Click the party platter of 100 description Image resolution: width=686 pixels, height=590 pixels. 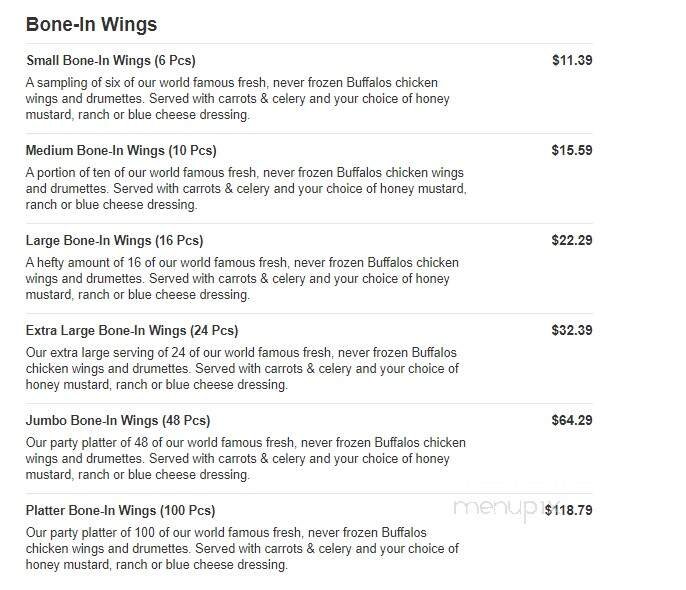(x=242, y=549)
